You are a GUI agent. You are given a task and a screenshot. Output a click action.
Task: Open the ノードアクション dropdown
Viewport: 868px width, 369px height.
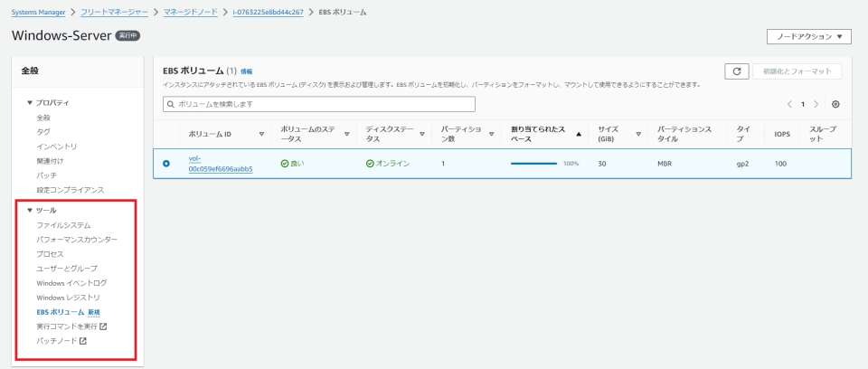[808, 36]
